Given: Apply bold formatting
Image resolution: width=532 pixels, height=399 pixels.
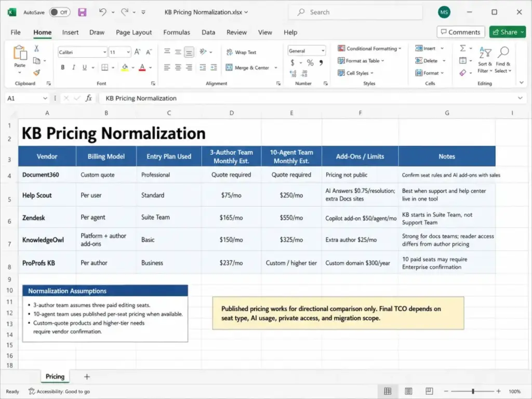Looking at the screenshot, I should 63,68.
